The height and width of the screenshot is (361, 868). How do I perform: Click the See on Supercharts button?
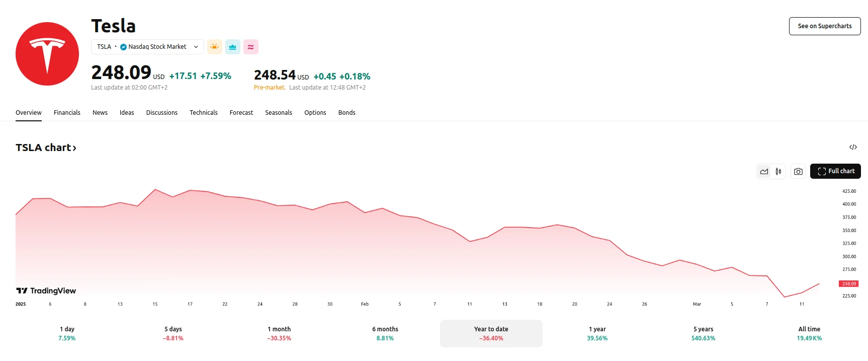[x=825, y=26]
